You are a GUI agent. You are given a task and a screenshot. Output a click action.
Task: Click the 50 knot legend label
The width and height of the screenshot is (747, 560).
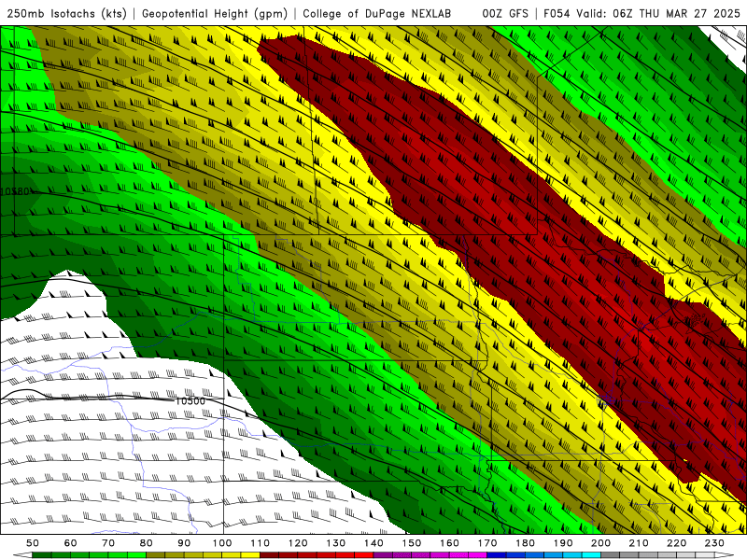33,543
